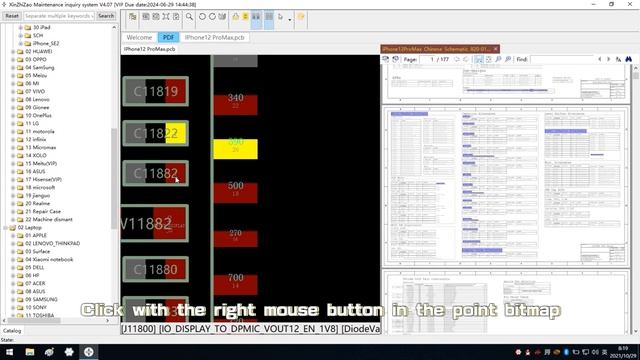Collapse the 02 Laptop folder

tap(5, 227)
